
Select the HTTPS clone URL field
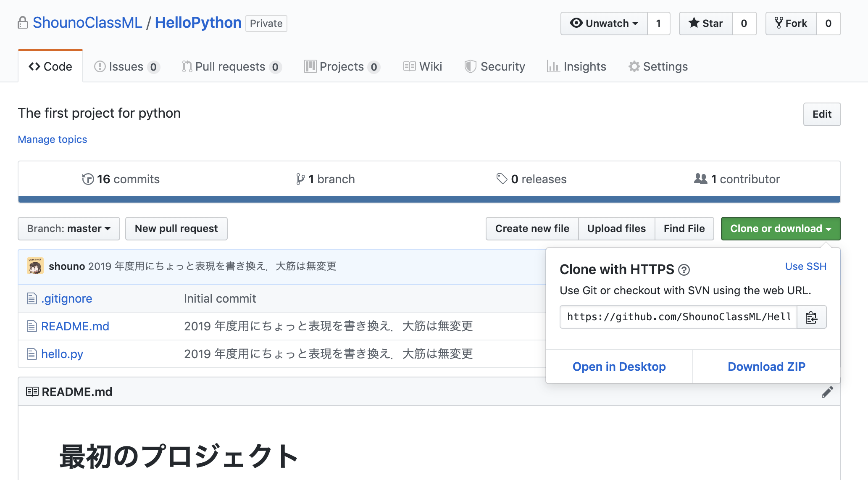tap(679, 317)
